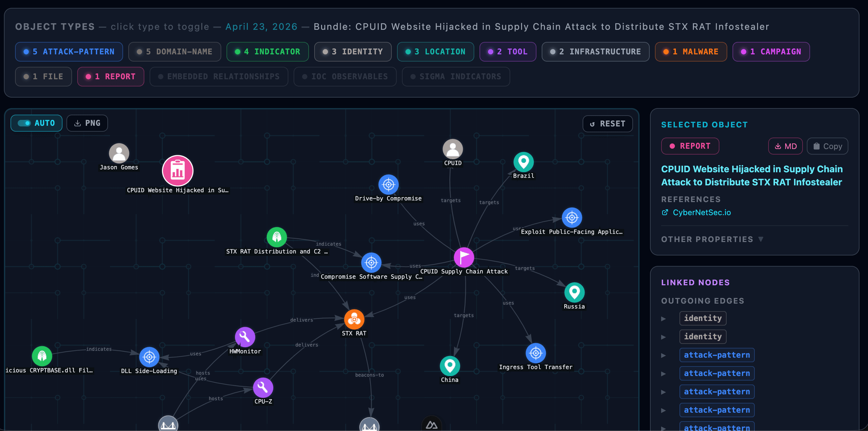Select the CPUID Supply Chain Attack campaign flag
868x431 pixels.
(464, 257)
